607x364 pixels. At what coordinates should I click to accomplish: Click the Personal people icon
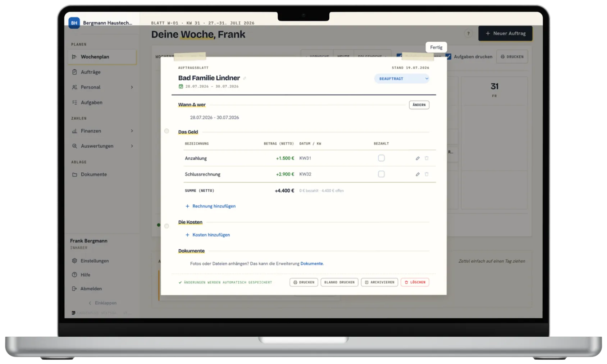click(x=74, y=87)
